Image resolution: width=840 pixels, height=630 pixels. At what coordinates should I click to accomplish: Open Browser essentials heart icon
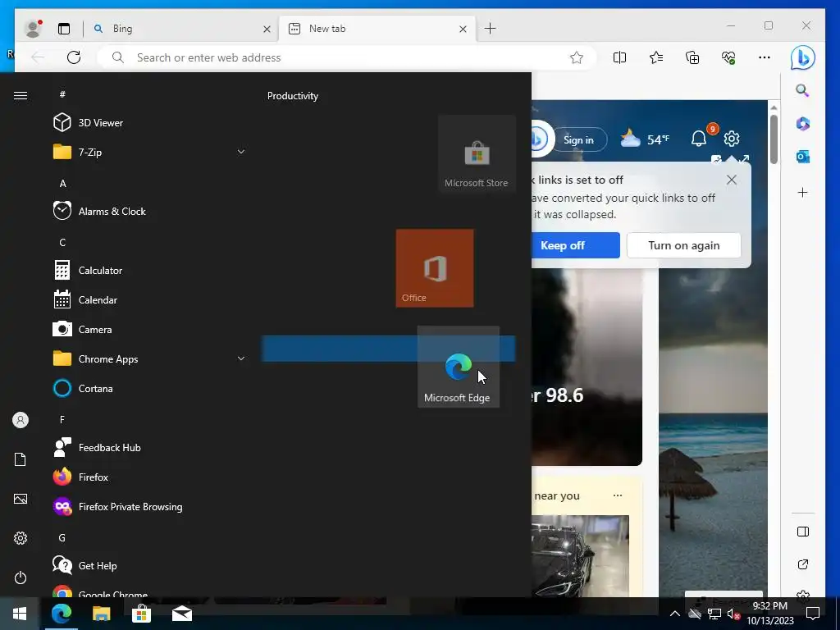728,57
